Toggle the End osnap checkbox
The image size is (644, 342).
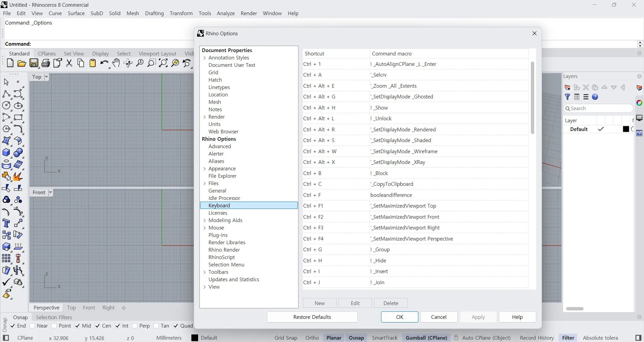coord(13,326)
